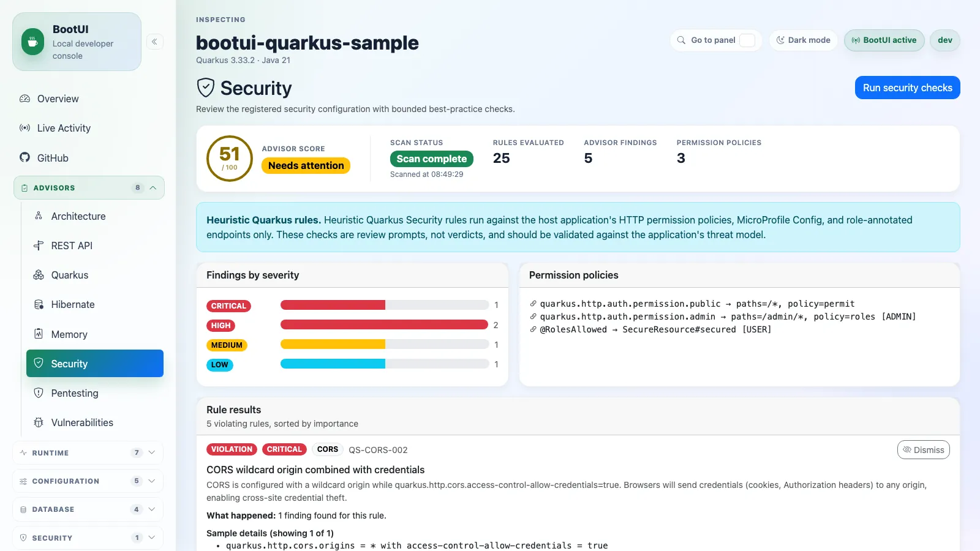This screenshot has height=551, width=980.
Task: Toggle the BootUI active status pill
Action: click(x=884, y=40)
